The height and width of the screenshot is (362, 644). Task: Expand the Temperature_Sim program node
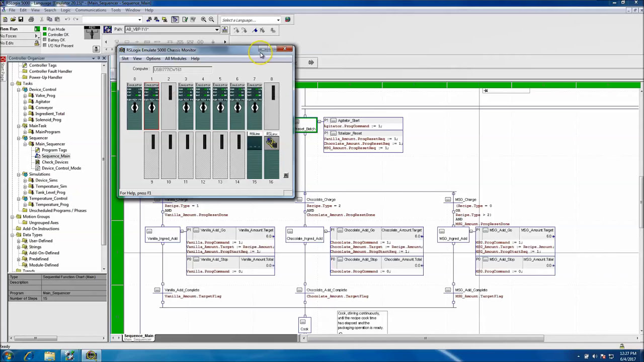[x=25, y=186]
